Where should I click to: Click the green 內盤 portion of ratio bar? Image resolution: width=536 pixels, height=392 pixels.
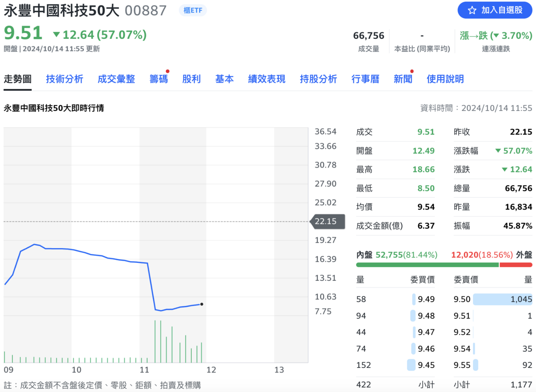point(427,265)
